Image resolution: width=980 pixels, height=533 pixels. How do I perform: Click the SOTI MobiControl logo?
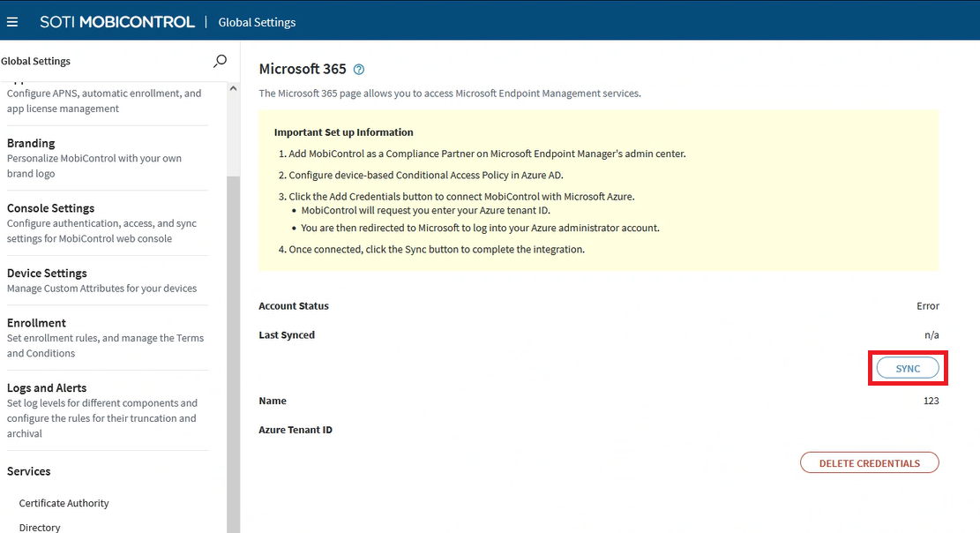[117, 22]
